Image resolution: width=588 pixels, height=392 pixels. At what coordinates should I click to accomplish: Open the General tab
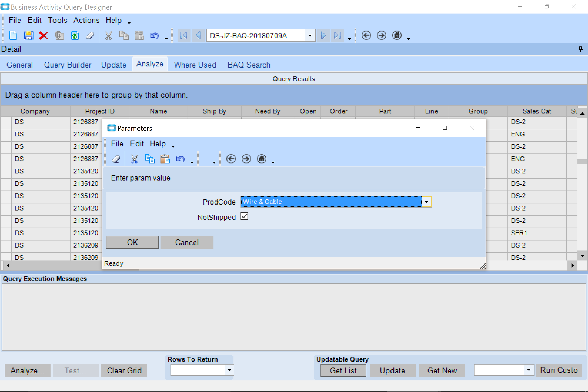tap(19, 65)
